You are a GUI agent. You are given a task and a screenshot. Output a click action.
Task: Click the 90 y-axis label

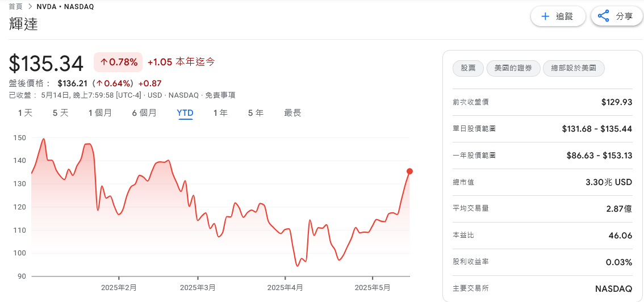[22, 276]
